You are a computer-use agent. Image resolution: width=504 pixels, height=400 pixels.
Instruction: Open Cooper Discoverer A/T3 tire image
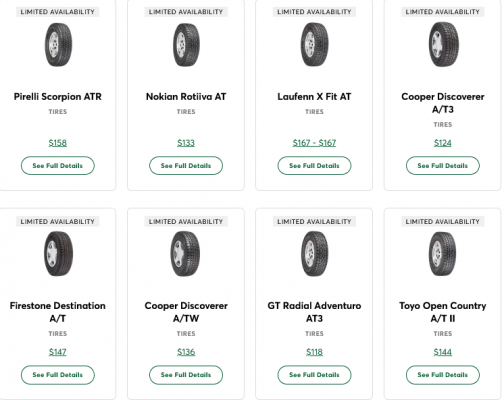pyautogui.click(x=443, y=45)
